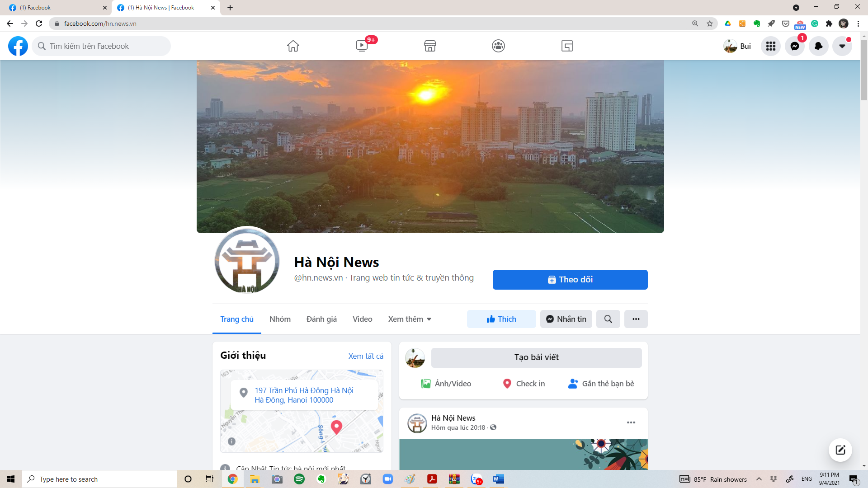
Task: Switch to the Video tab
Action: (363, 319)
